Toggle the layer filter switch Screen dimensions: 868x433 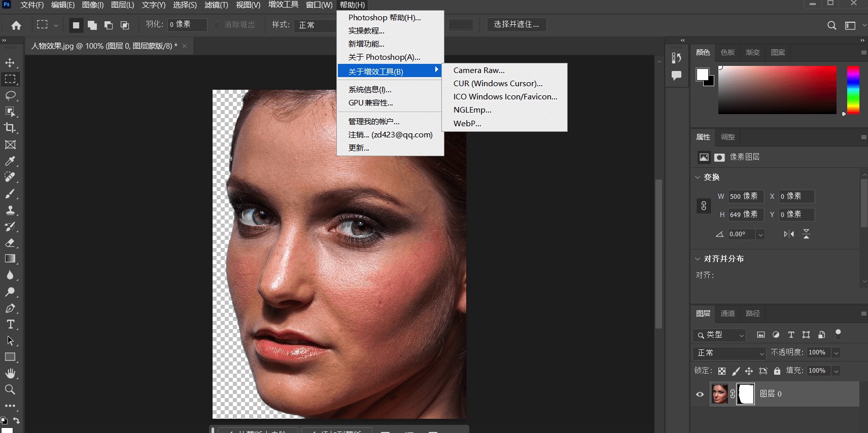(838, 334)
